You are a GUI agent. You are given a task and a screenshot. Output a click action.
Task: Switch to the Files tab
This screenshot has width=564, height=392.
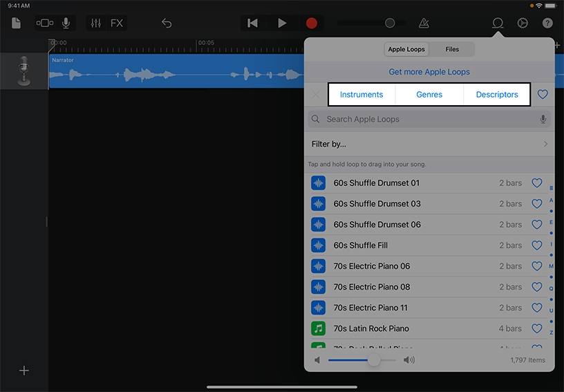(452, 49)
